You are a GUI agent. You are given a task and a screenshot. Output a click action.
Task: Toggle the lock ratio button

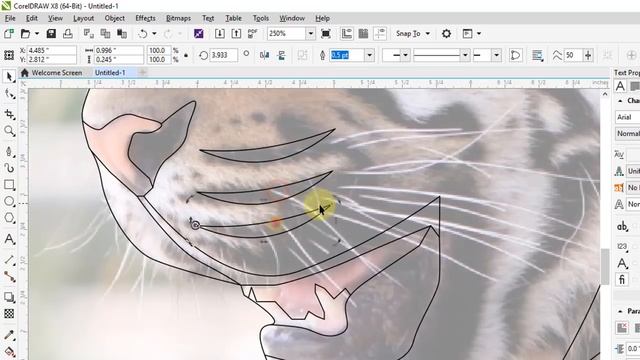pos(186,55)
